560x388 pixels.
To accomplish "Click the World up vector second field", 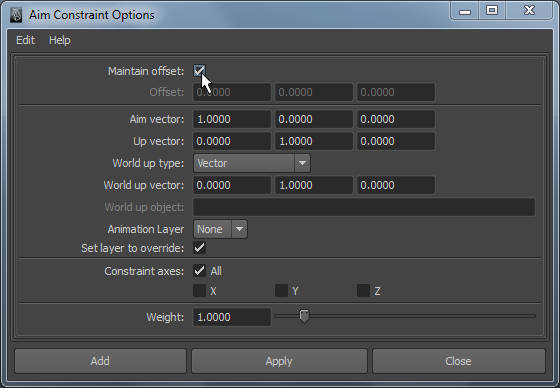I will coord(314,185).
